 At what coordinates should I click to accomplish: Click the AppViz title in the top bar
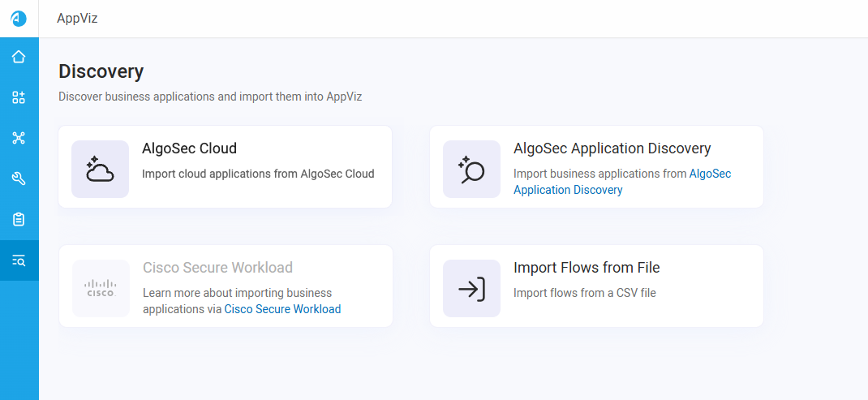click(x=77, y=18)
